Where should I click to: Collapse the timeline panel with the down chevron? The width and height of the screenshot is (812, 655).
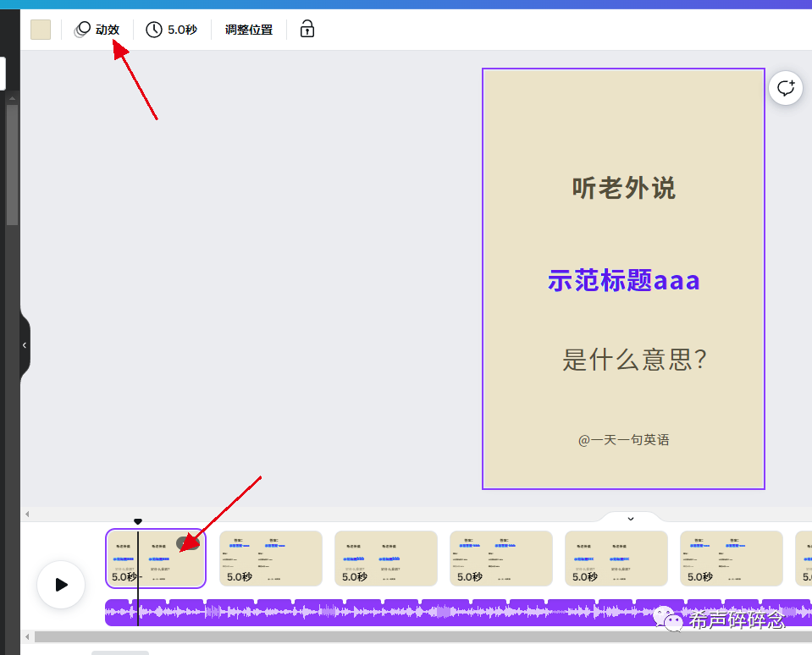(x=630, y=517)
